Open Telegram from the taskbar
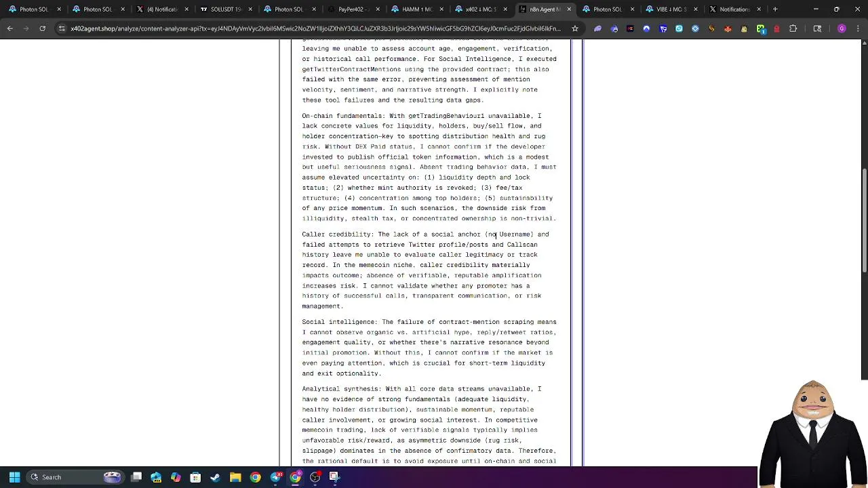 pyautogui.click(x=276, y=477)
